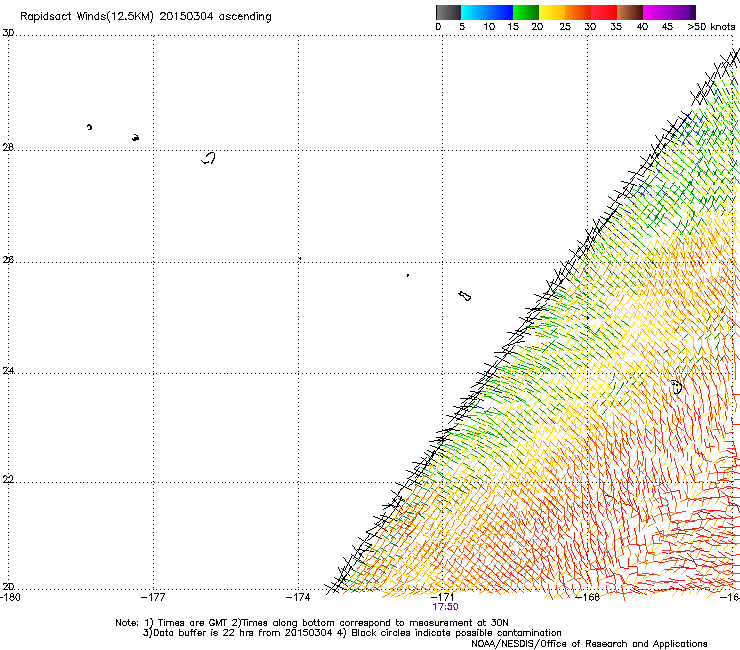
Task: Click the island outline just east of -171
Action: 465,296
